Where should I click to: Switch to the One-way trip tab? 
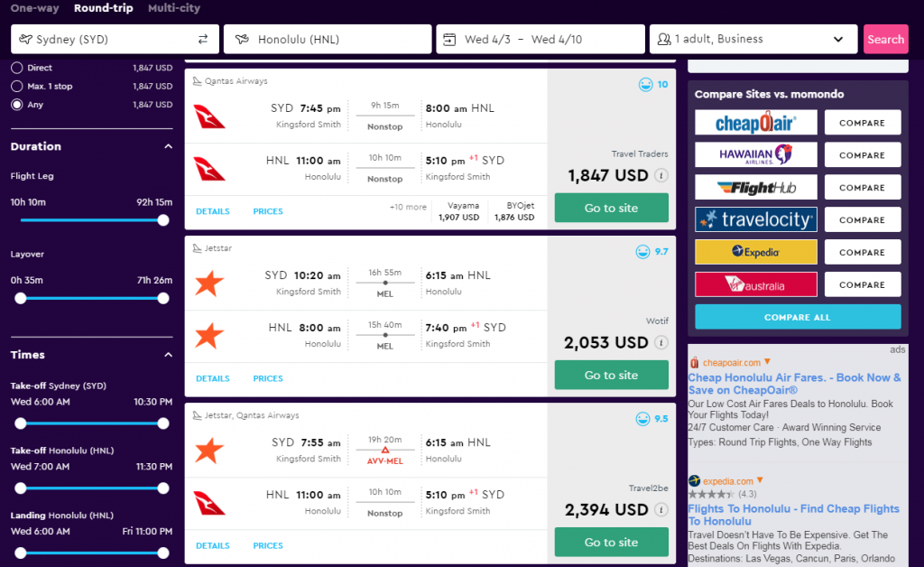coord(35,8)
